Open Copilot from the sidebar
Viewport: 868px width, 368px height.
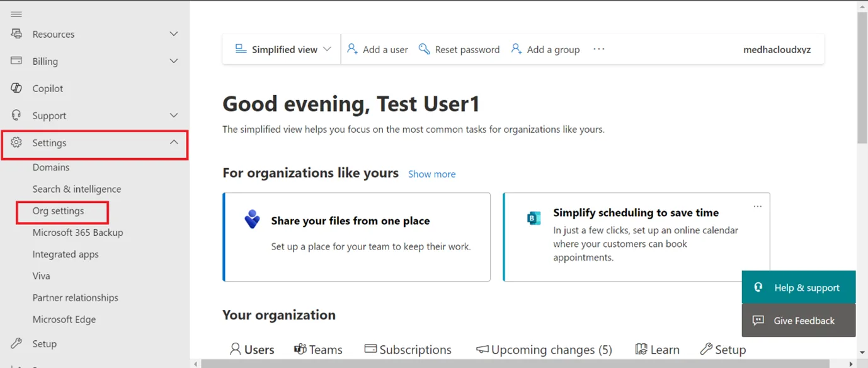pyautogui.click(x=48, y=88)
